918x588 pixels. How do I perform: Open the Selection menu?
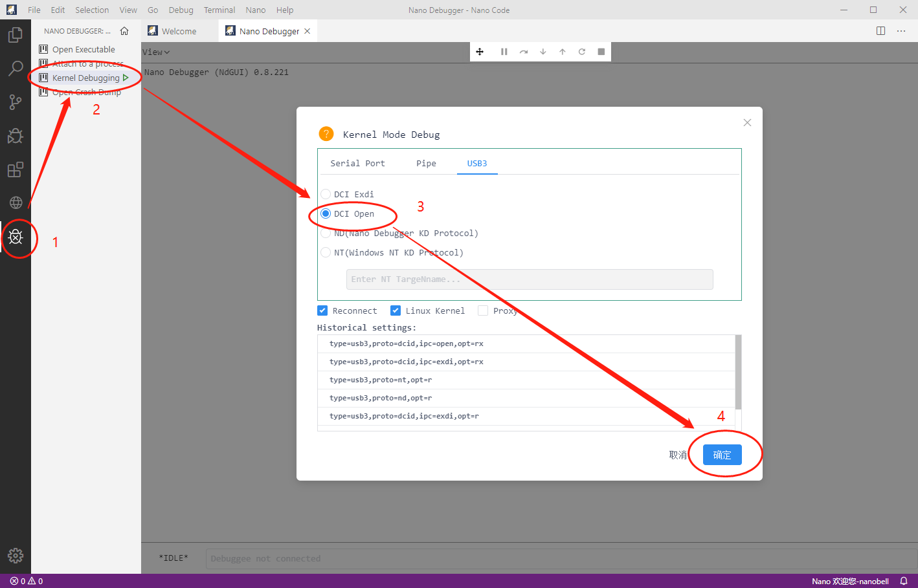point(92,10)
